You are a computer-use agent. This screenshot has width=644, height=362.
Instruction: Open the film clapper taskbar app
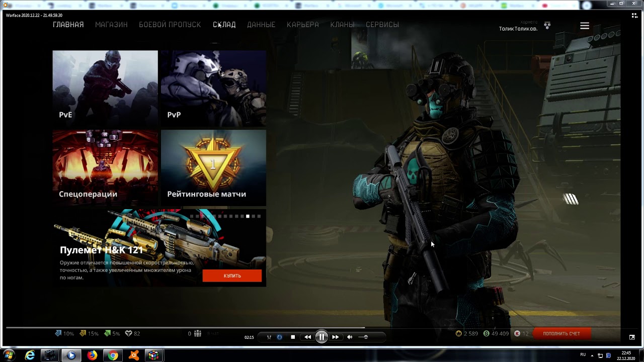tap(50, 355)
